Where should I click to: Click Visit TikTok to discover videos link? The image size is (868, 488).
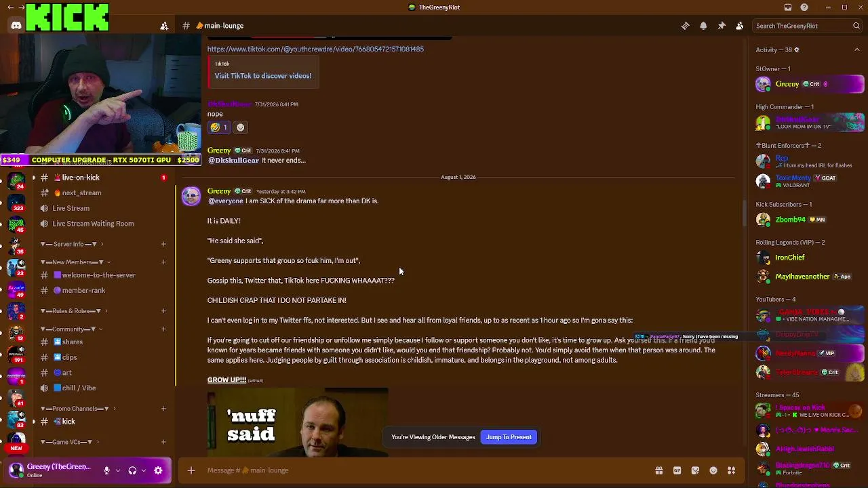click(x=263, y=76)
